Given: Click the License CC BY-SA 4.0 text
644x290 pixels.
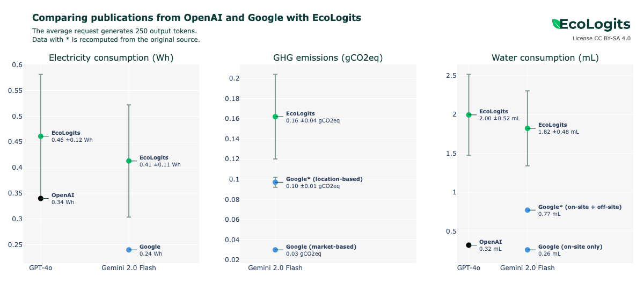Looking at the screenshot, I should click(x=601, y=38).
